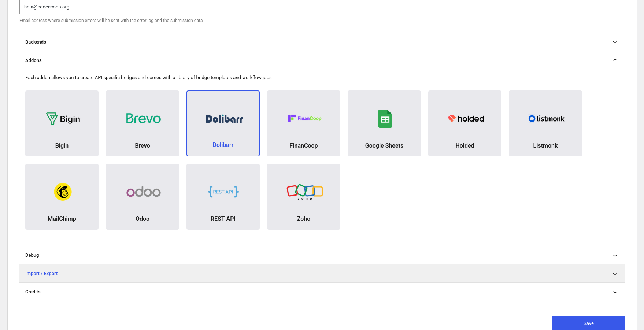Click the error notification email field
Viewport: 644px width, 330px height.
74,7
